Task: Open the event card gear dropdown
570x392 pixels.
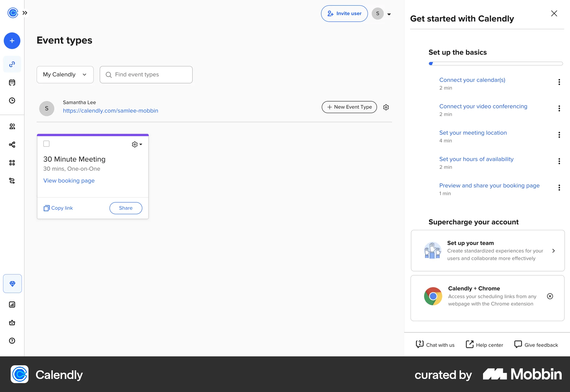Action: (x=137, y=144)
